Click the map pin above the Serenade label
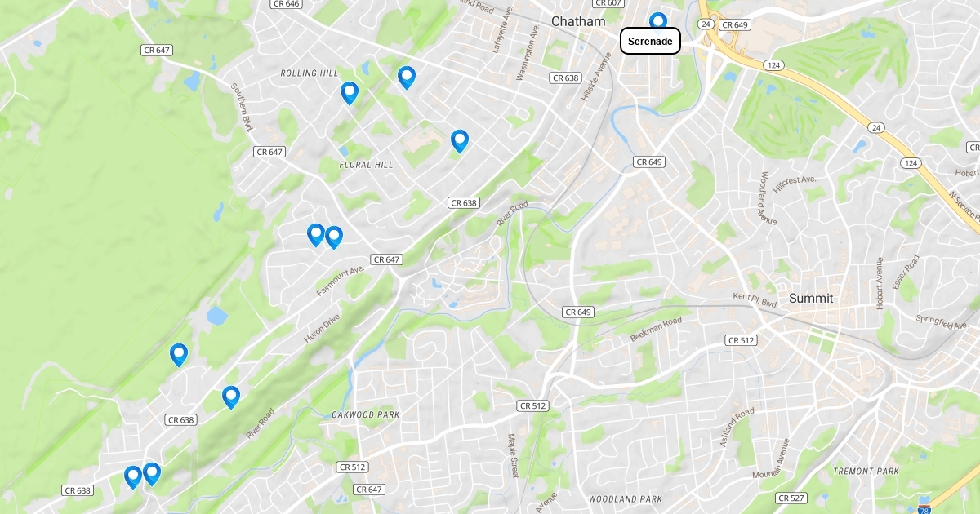 (657, 20)
